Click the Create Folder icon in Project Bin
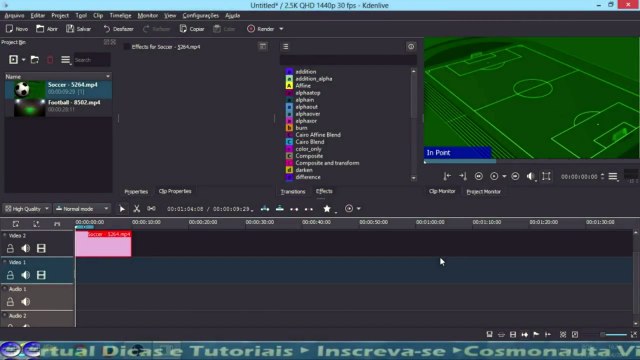Viewport: 640px width, 360px height. pyautogui.click(x=35, y=60)
